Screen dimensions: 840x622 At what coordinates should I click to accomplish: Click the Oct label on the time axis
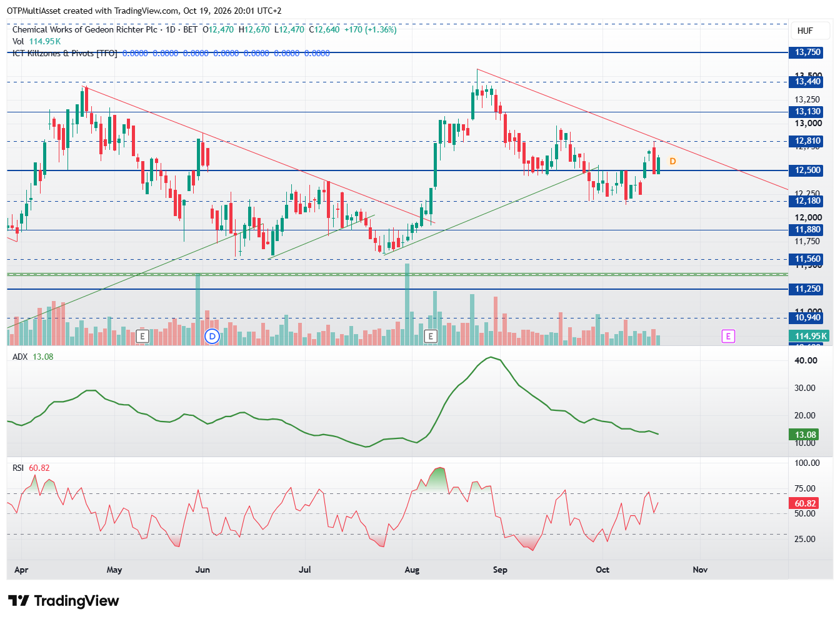point(602,570)
